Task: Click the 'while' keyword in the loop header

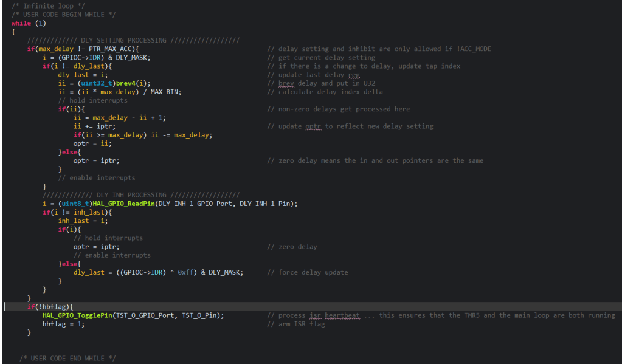Action: (21, 23)
